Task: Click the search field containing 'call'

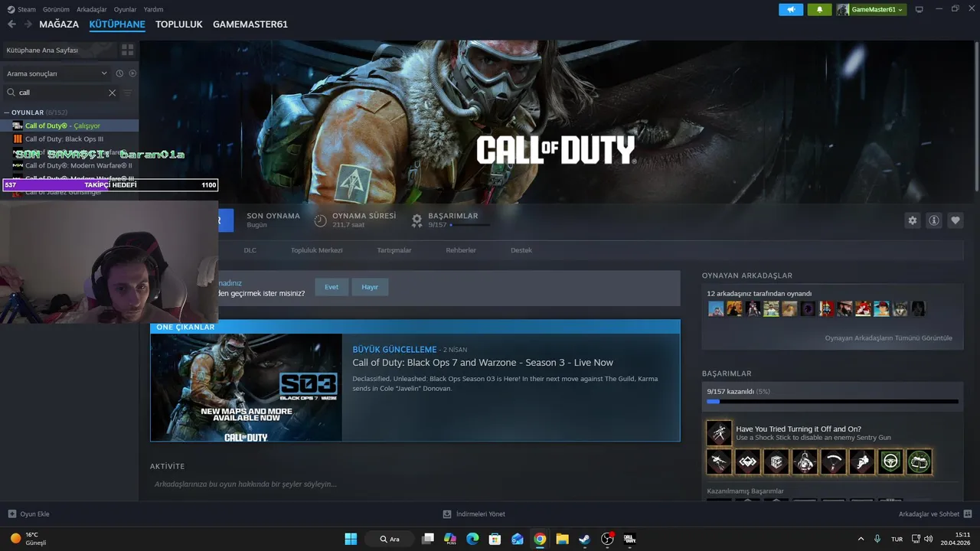Action: pyautogui.click(x=61, y=93)
